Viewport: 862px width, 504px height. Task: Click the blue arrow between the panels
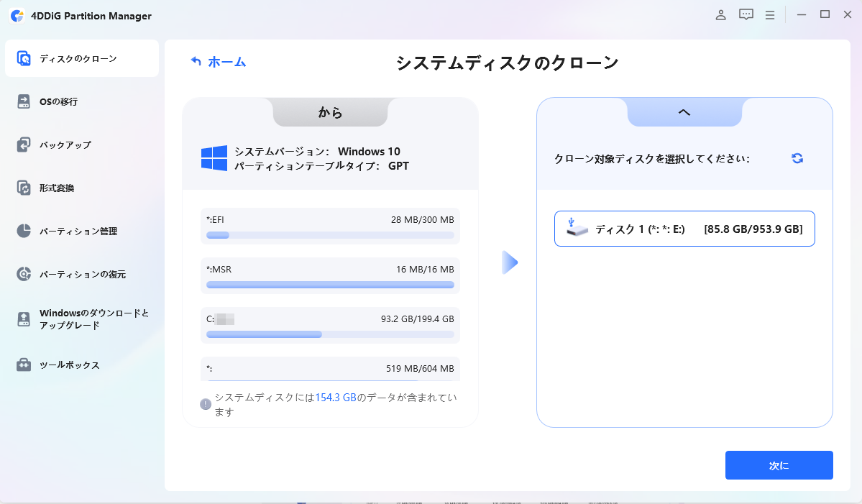(x=509, y=262)
